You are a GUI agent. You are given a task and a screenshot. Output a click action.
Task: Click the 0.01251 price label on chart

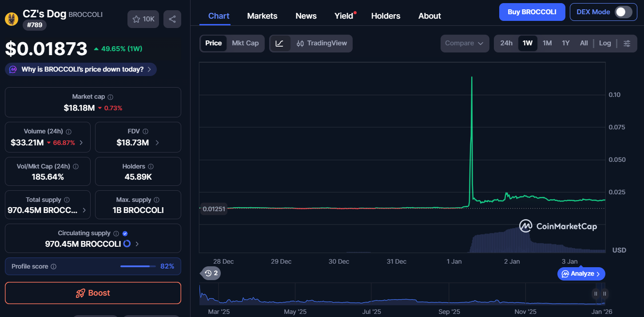[214, 209]
